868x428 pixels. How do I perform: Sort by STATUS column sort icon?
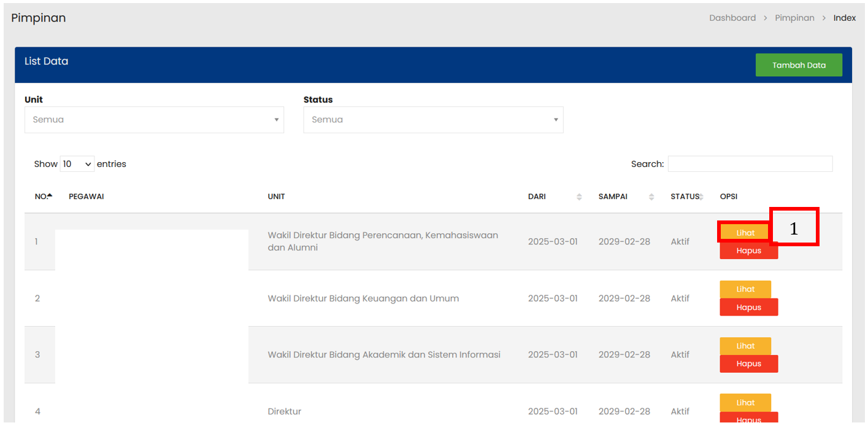(702, 196)
